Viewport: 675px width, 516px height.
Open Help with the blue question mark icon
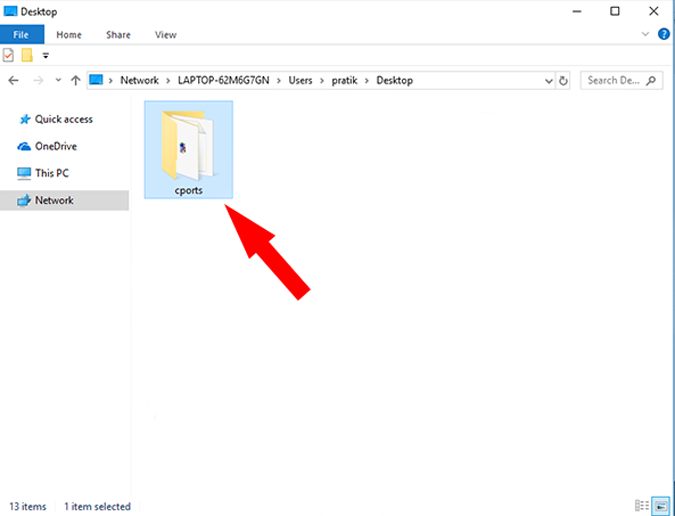664,34
